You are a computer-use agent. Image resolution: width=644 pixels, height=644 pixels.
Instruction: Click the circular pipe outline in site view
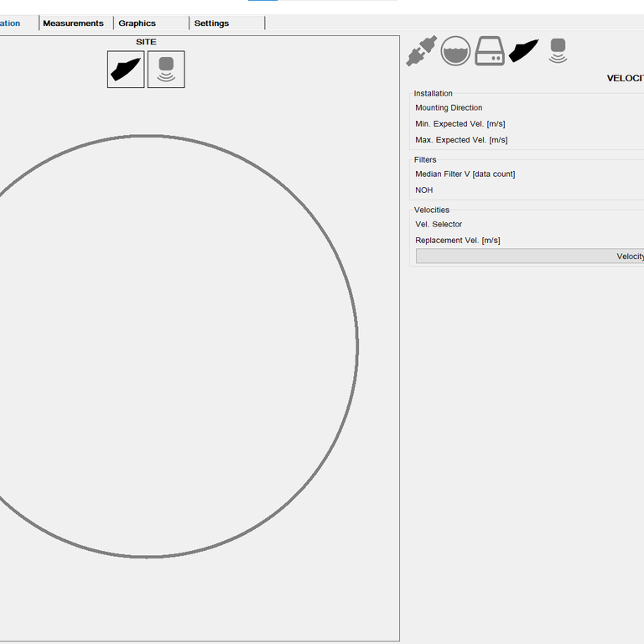click(358, 345)
